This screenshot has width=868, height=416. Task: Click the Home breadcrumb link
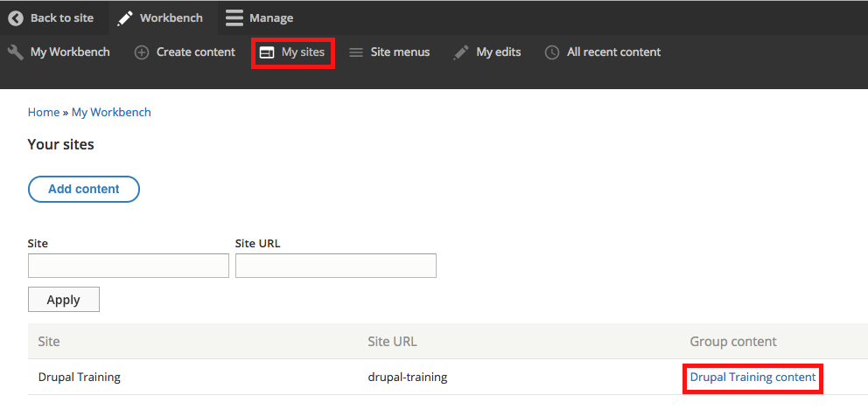[x=44, y=112]
